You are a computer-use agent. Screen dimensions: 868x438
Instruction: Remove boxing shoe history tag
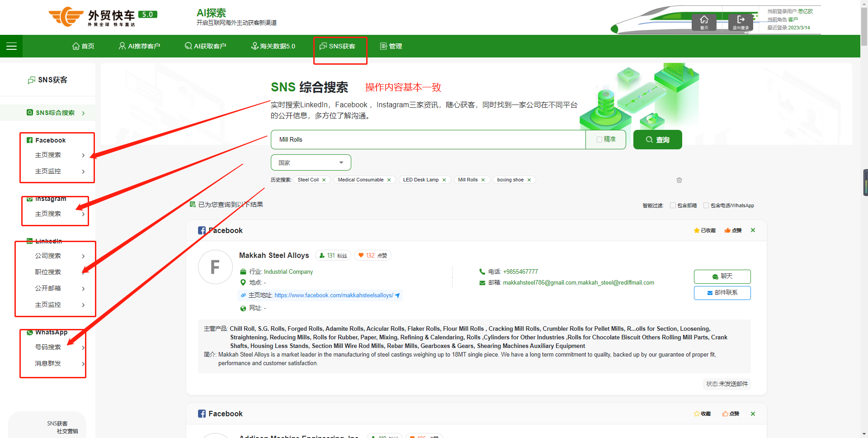[529, 180]
